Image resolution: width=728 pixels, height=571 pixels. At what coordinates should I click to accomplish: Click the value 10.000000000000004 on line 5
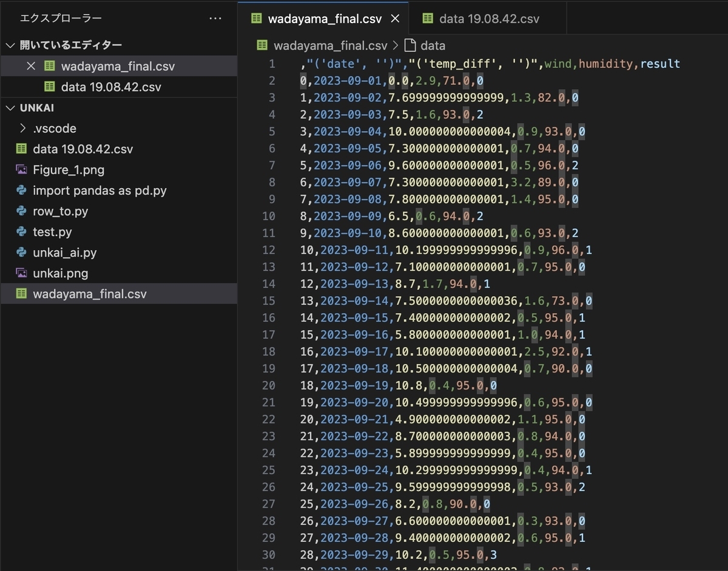tap(450, 132)
